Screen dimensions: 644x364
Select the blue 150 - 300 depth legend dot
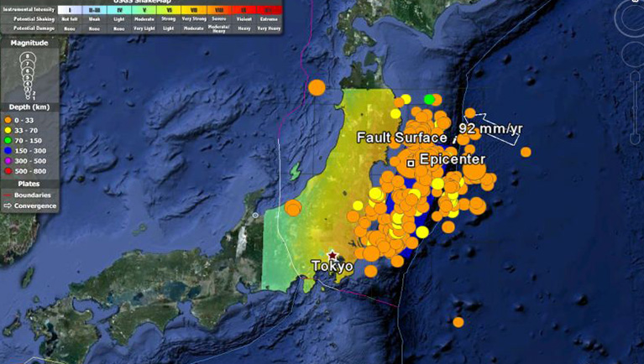tap(8, 149)
